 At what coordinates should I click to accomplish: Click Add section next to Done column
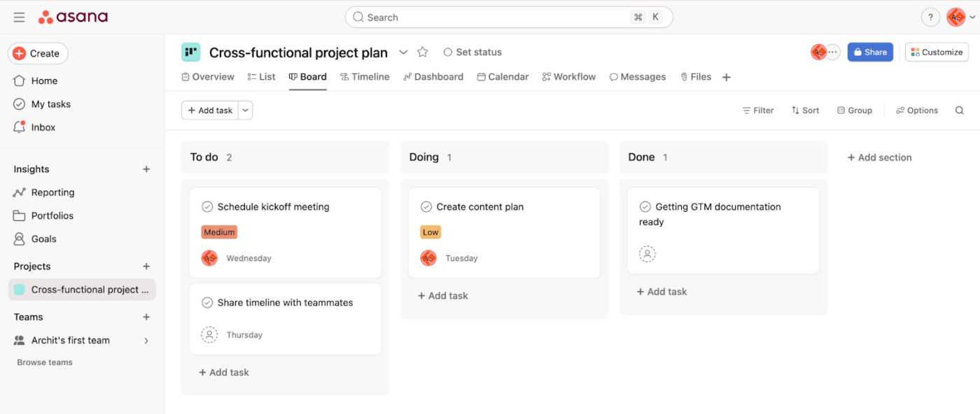click(879, 157)
